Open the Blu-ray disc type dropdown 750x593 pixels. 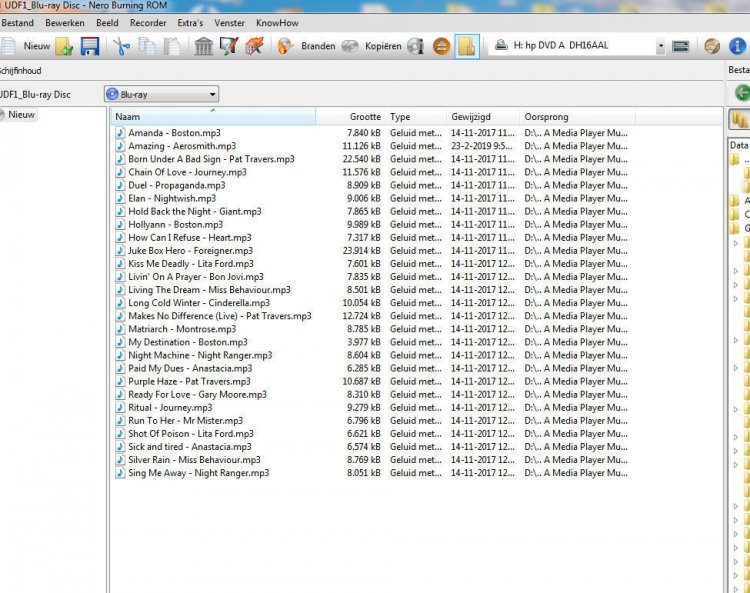[212, 95]
